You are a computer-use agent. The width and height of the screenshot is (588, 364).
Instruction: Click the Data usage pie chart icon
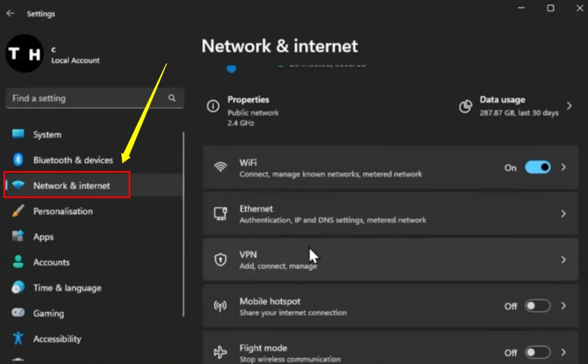tap(465, 106)
